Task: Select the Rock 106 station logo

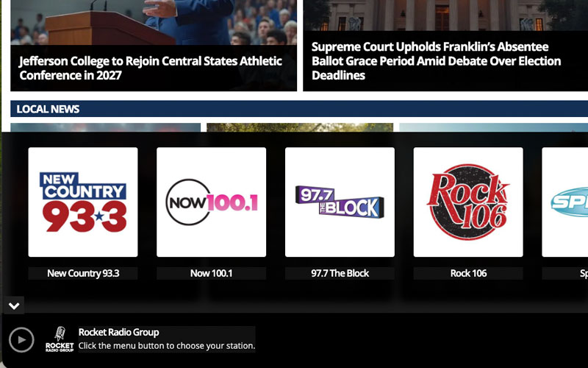Action: 468,202
